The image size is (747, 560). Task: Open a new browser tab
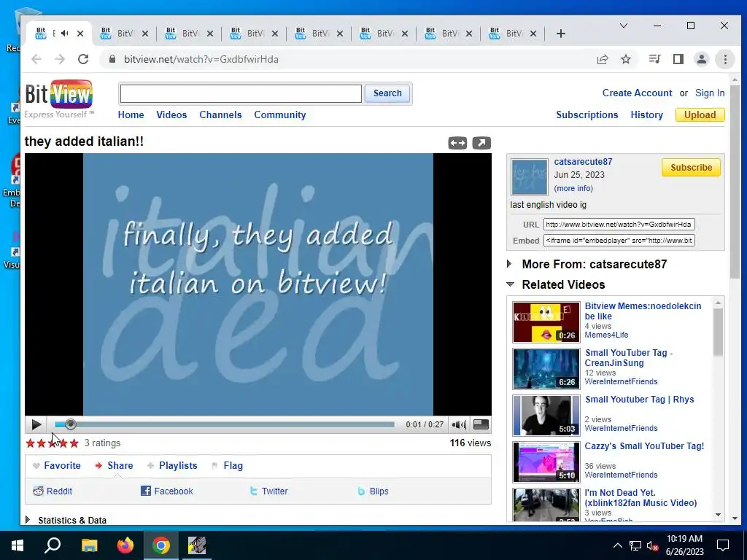click(x=561, y=34)
